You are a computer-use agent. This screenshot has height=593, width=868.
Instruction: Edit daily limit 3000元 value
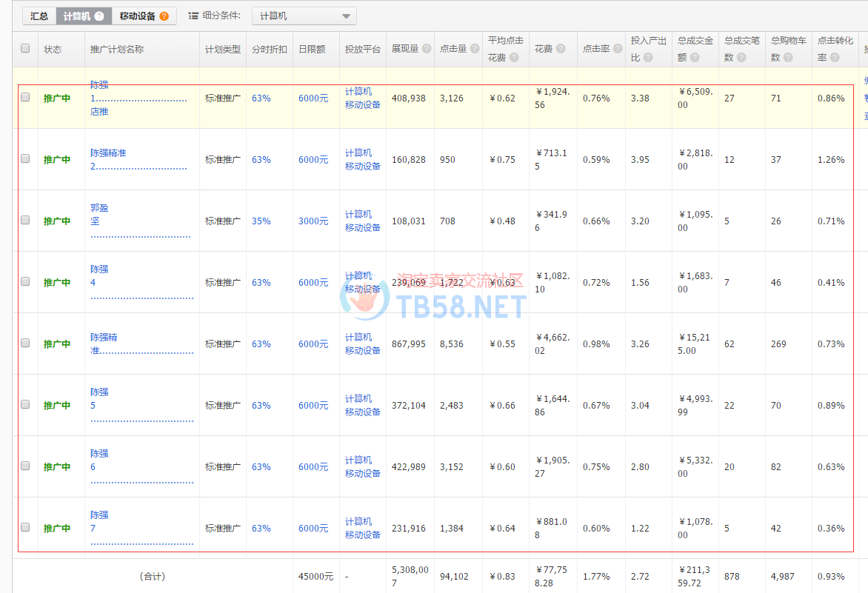click(x=313, y=221)
